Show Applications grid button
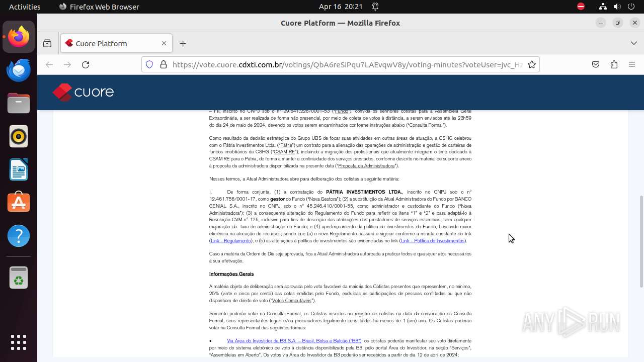 tap(19, 342)
